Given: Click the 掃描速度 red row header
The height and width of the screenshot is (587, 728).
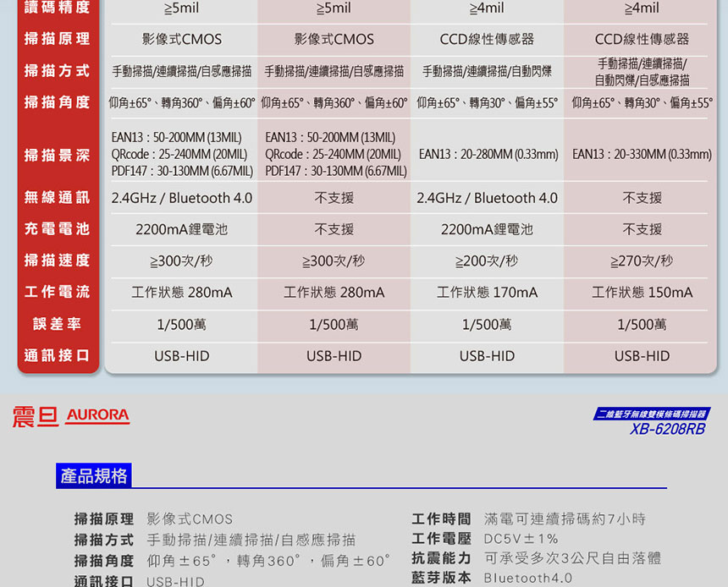Looking at the screenshot, I should click(57, 261).
